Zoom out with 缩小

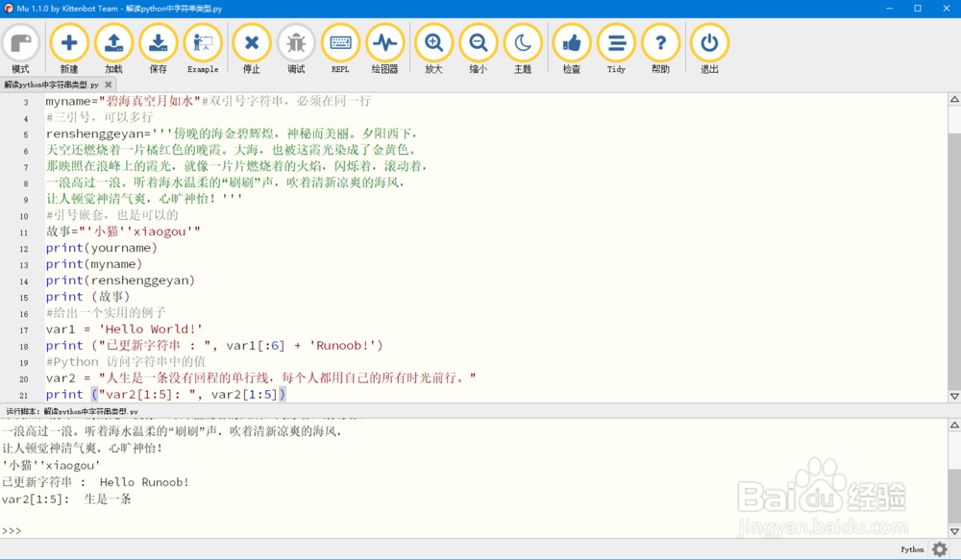pyautogui.click(x=478, y=49)
